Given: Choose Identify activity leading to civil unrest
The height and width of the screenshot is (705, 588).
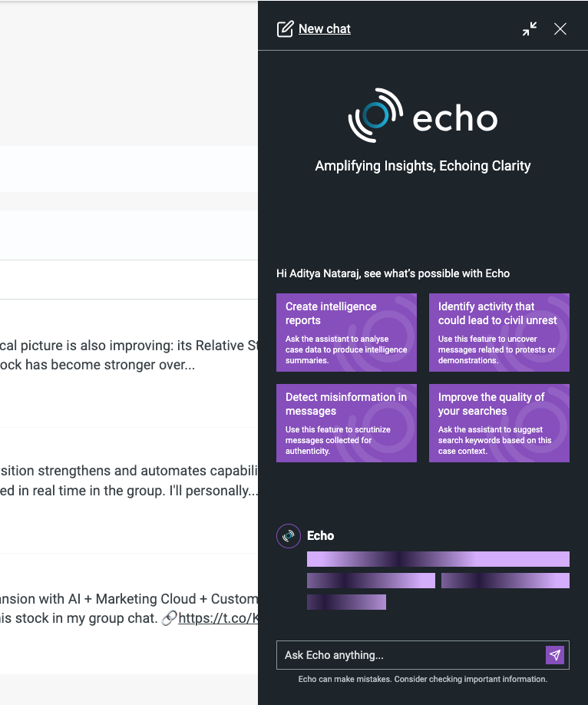Looking at the screenshot, I should coord(499,333).
